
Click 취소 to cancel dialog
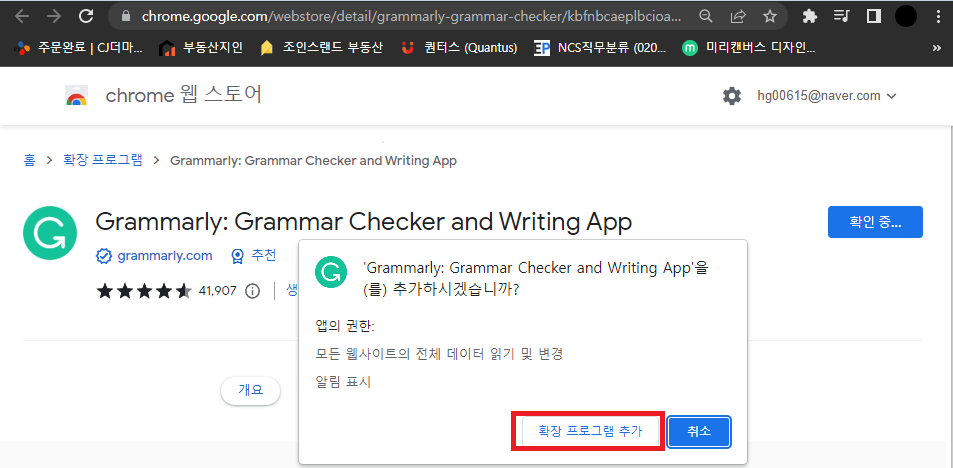699,432
